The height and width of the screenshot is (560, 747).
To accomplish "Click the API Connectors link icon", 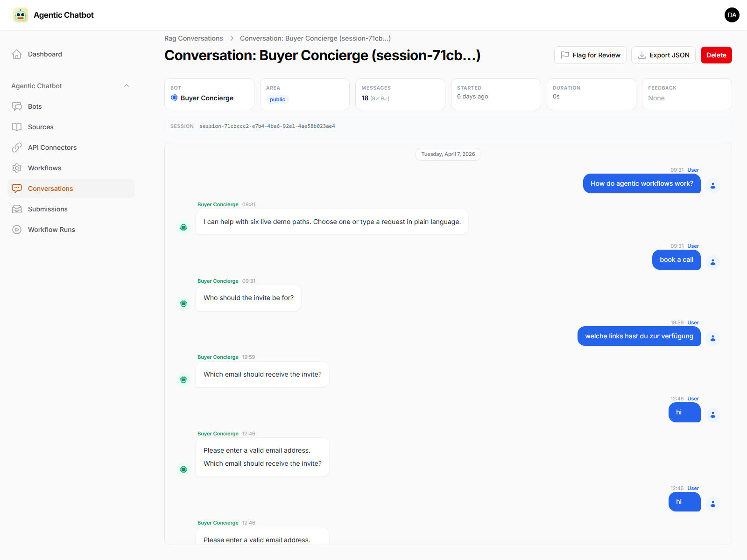I will coord(17,147).
